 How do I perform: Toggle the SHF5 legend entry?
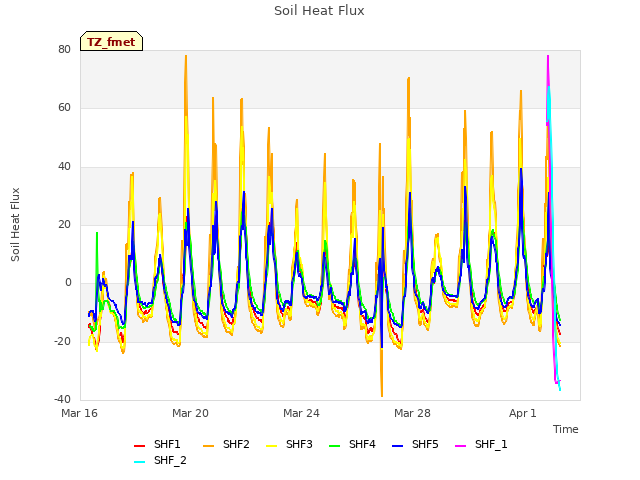[415, 444]
